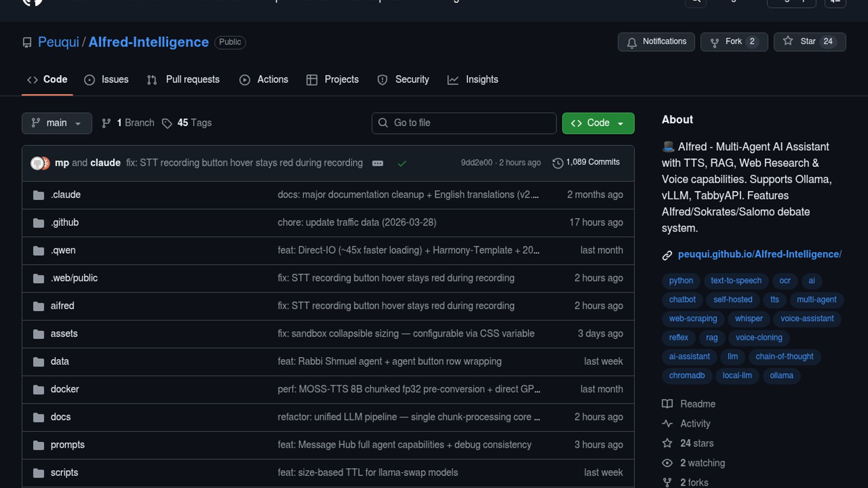Fork the repository
868x488 pixels.
pos(733,42)
